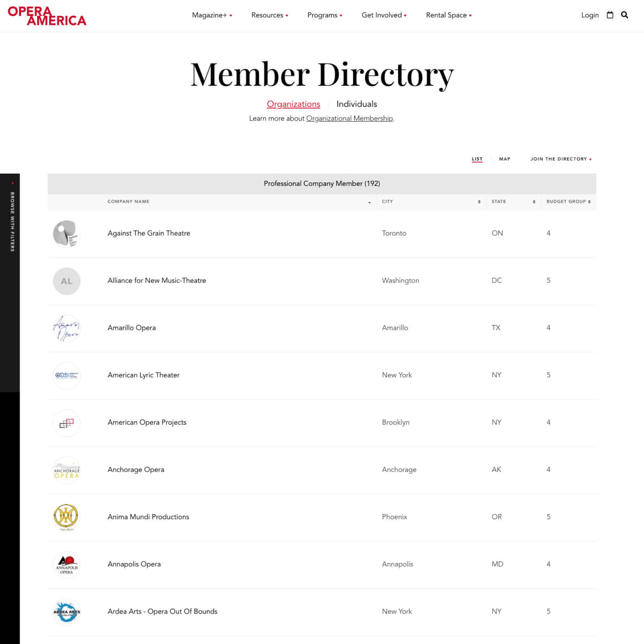Open the Login link
Screen dimensions: 644x644
[590, 15]
